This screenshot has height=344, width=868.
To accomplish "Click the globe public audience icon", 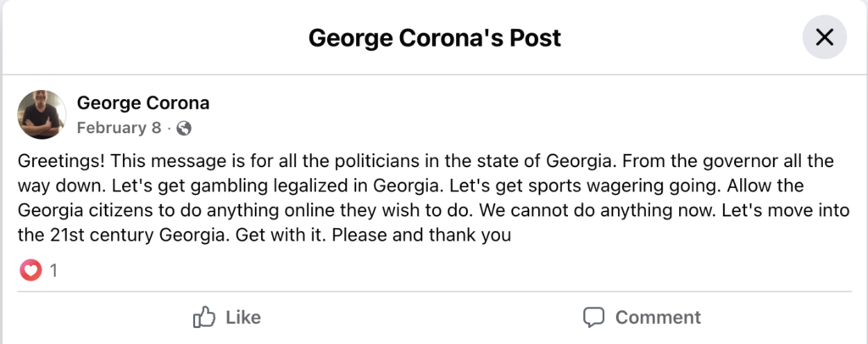I will (x=184, y=129).
